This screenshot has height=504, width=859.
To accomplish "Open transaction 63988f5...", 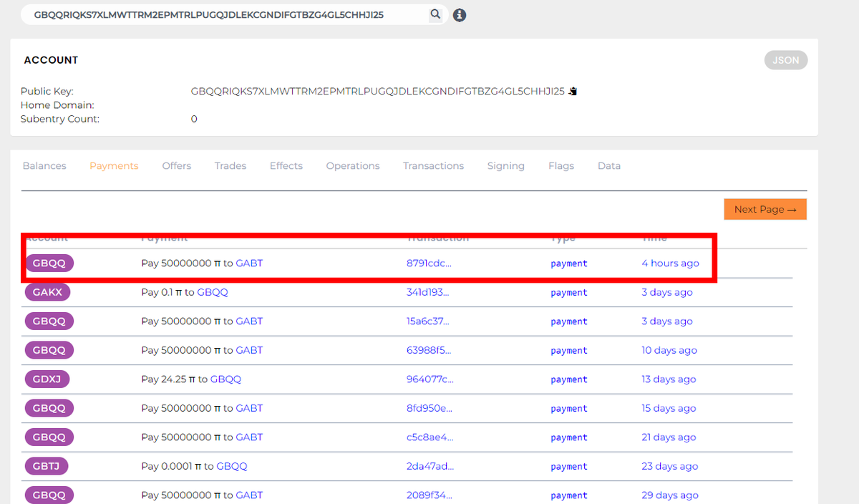I will point(429,350).
